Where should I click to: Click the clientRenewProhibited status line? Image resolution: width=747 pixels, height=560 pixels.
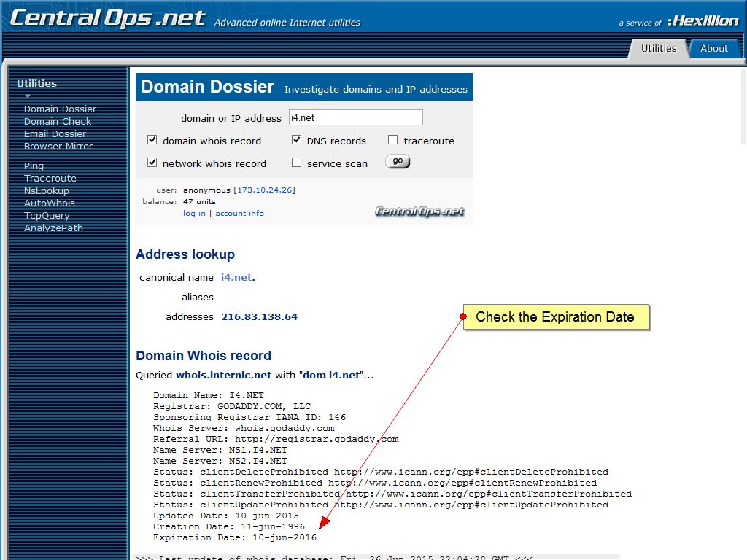pyautogui.click(x=375, y=483)
